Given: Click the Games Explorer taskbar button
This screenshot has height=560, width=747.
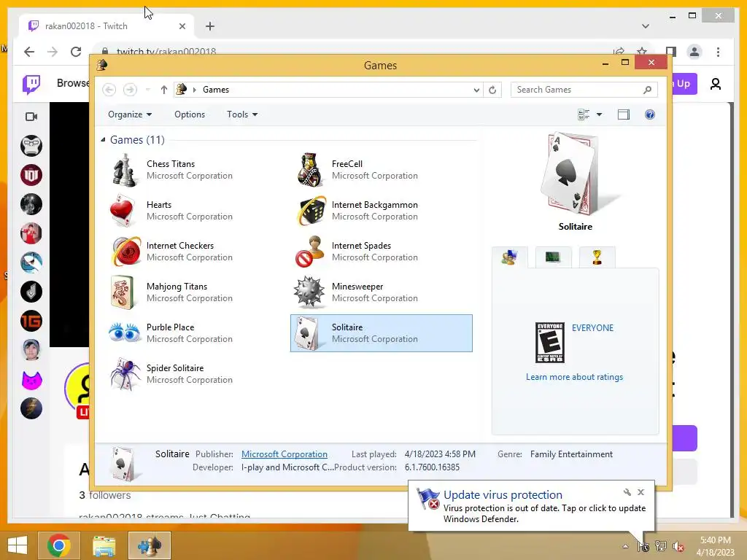Looking at the screenshot, I should (x=149, y=545).
